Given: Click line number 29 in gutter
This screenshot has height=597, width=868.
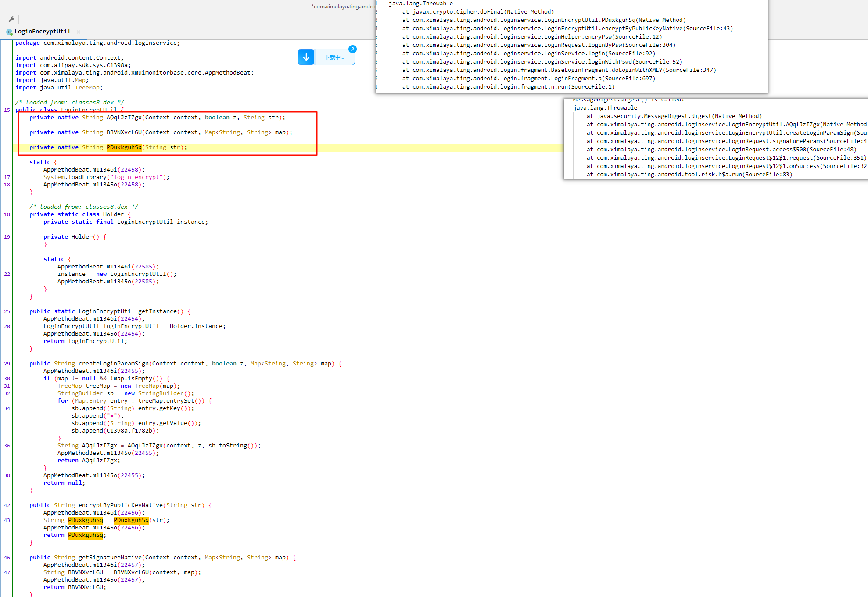Looking at the screenshot, I should point(7,364).
